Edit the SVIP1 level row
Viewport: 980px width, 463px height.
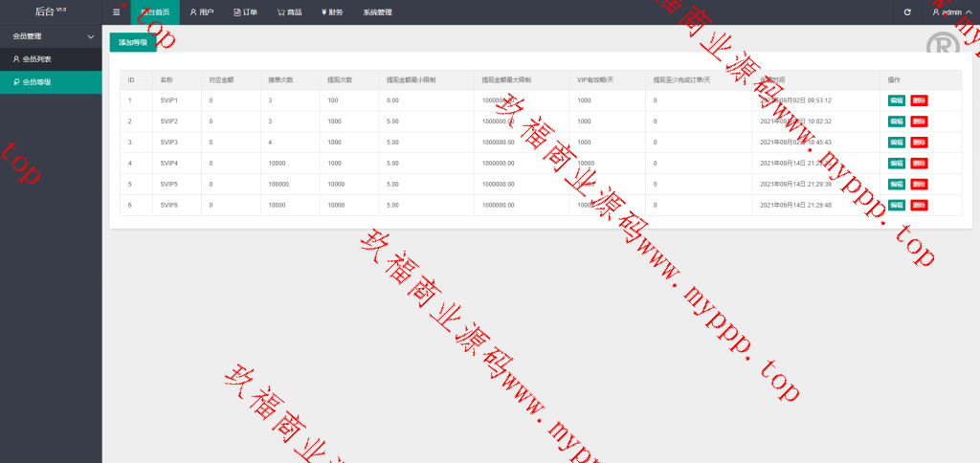tap(896, 100)
